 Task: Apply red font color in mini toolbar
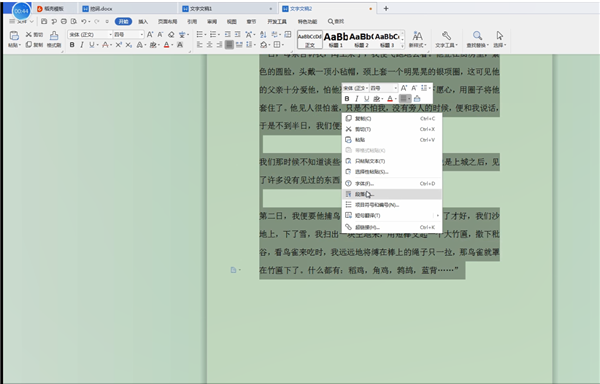pyautogui.click(x=390, y=99)
